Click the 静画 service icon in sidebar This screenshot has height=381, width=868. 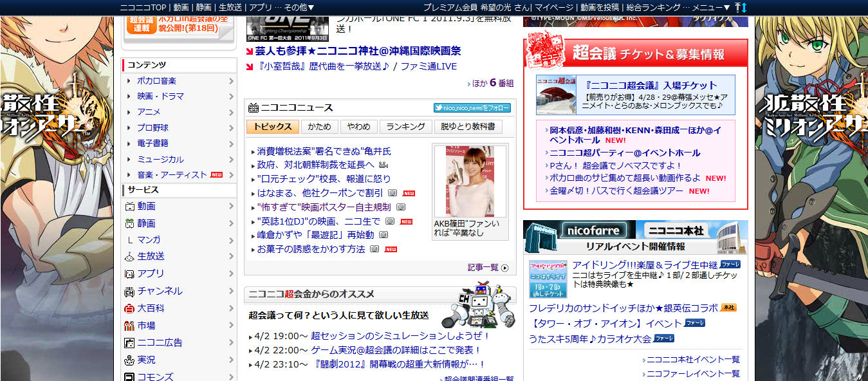point(129,223)
